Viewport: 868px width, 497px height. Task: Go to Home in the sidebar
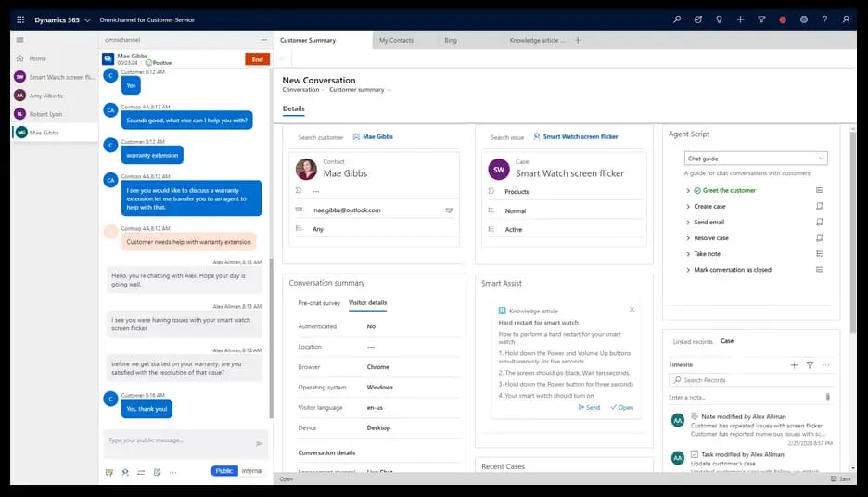pyautogui.click(x=38, y=58)
